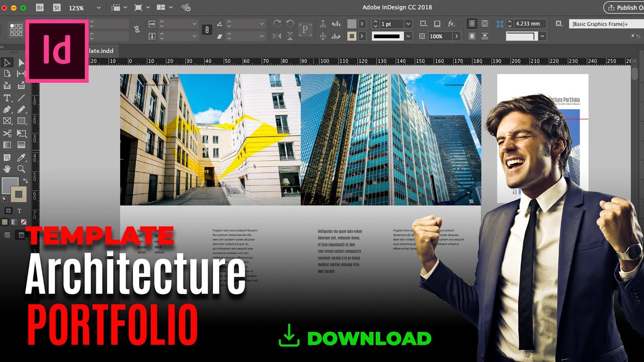Select the Zoom tool
The width and height of the screenshot is (644, 362).
click(x=21, y=169)
